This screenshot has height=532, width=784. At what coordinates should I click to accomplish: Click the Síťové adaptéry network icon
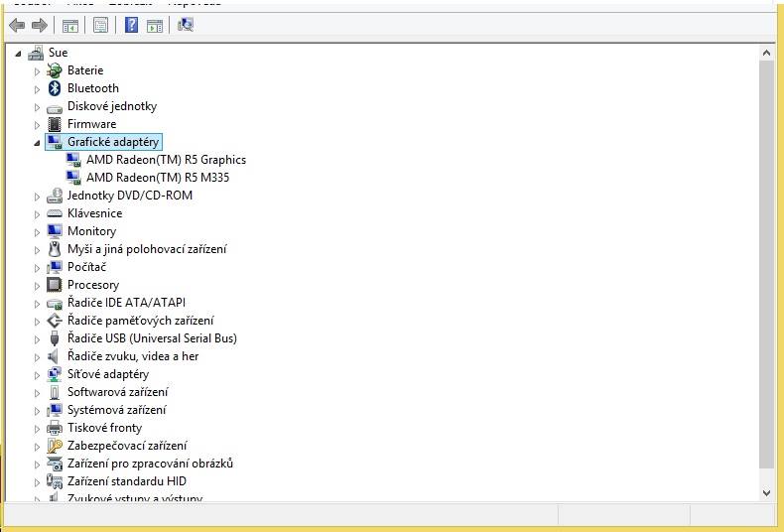(x=54, y=374)
